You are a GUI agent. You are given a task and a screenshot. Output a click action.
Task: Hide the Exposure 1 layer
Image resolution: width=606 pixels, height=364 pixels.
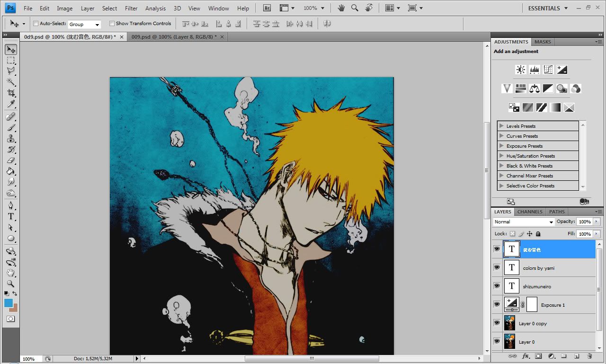coord(497,304)
